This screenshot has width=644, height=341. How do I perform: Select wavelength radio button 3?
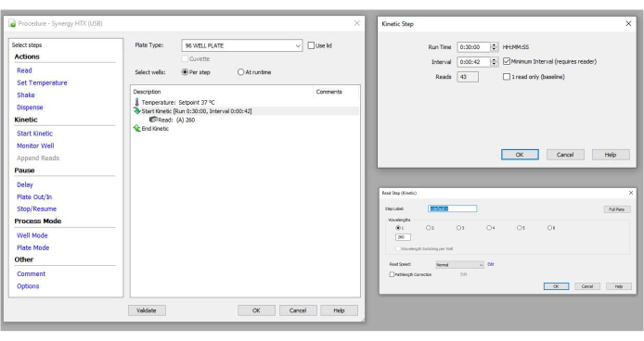458,228
